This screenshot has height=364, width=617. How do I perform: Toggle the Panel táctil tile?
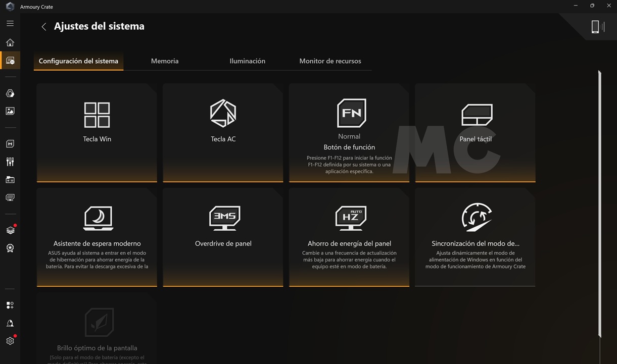(475, 132)
